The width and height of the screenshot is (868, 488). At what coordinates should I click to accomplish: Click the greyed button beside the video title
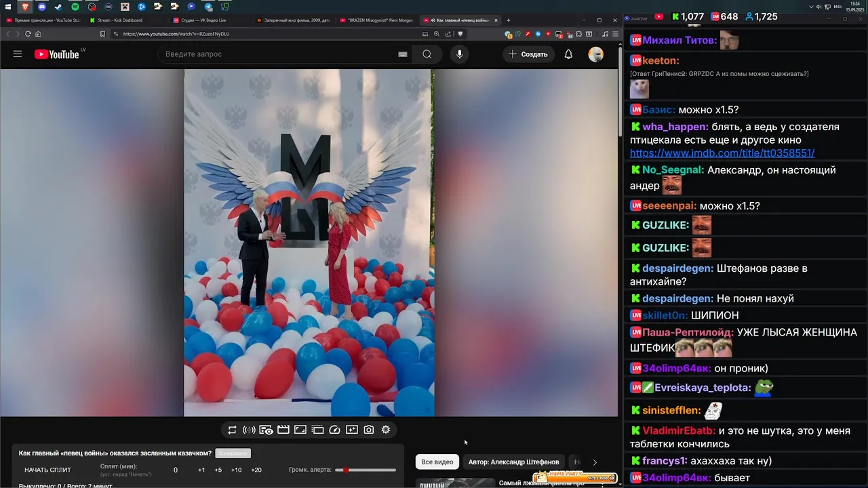pos(233,453)
